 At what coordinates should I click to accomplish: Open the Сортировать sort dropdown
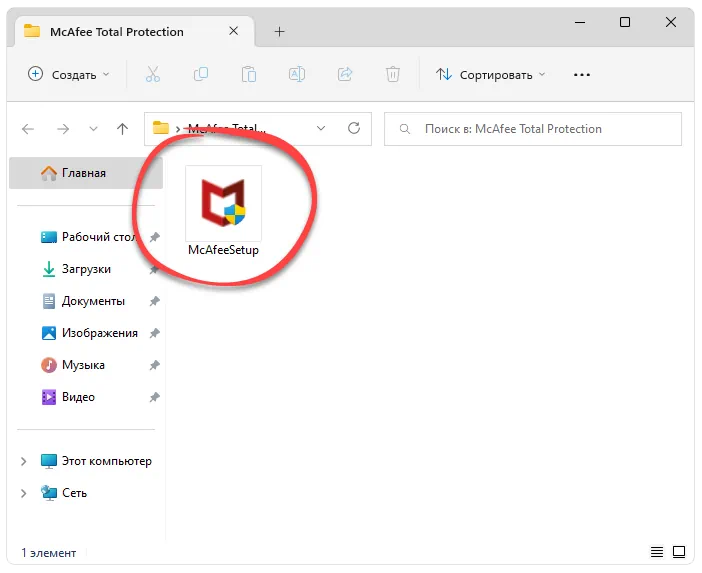(491, 74)
